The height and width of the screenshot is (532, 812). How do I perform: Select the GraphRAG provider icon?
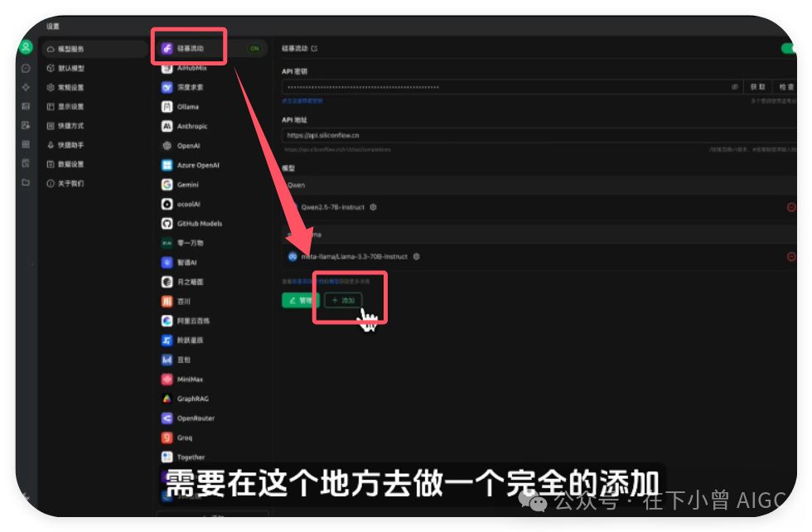(x=167, y=399)
